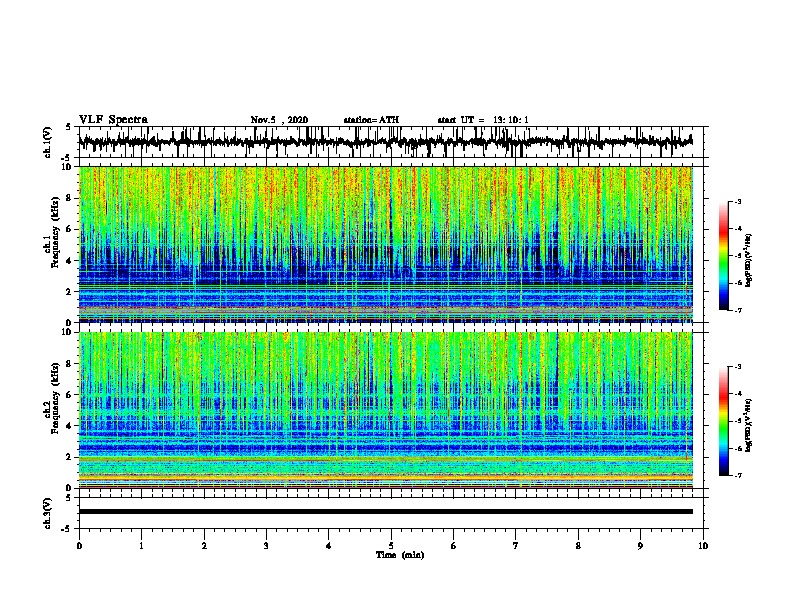Click the black bar in ch.3 panel
Image resolution: width=792 pixels, height=612 pixels.
coord(386,512)
